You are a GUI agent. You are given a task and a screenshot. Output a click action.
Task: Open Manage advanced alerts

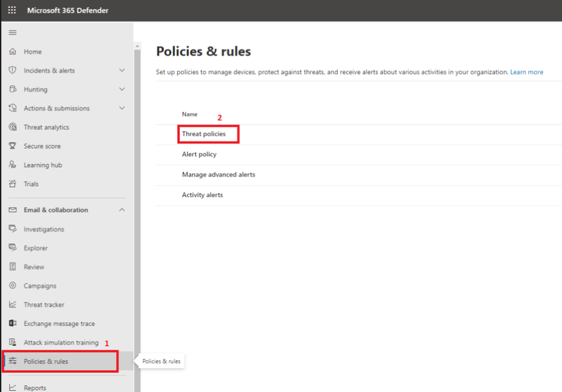tap(218, 175)
